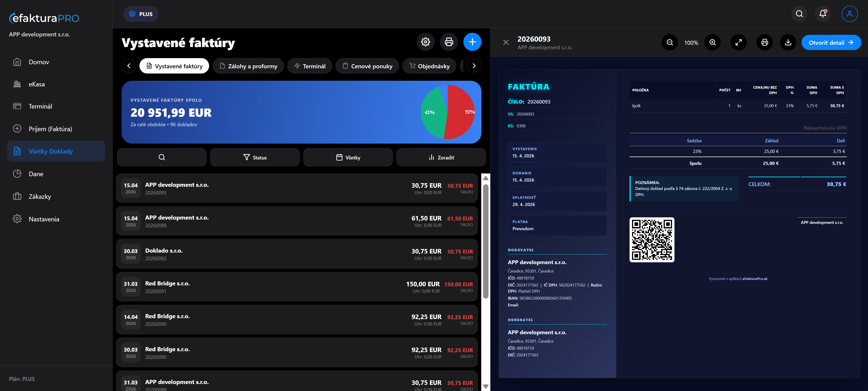Switch to the Vystavené faktúry tab
The width and height of the screenshot is (868, 391).
[174, 66]
